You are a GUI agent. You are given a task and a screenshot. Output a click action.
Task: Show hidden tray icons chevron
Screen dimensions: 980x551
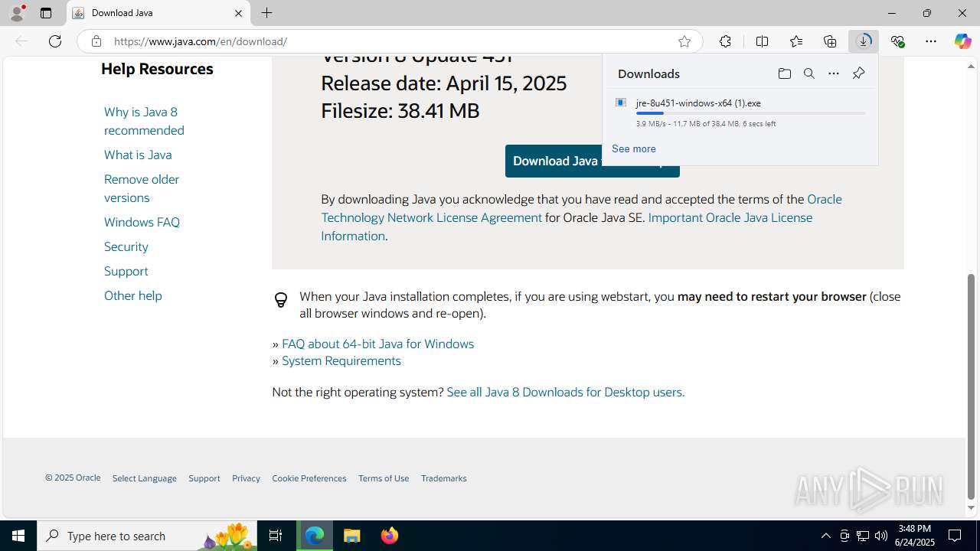(825, 536)
